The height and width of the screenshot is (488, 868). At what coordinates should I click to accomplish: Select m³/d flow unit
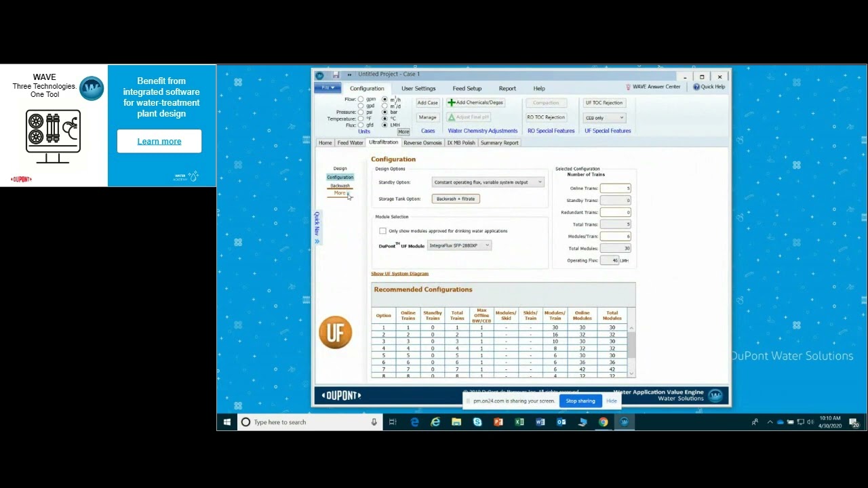click(384, 106)
